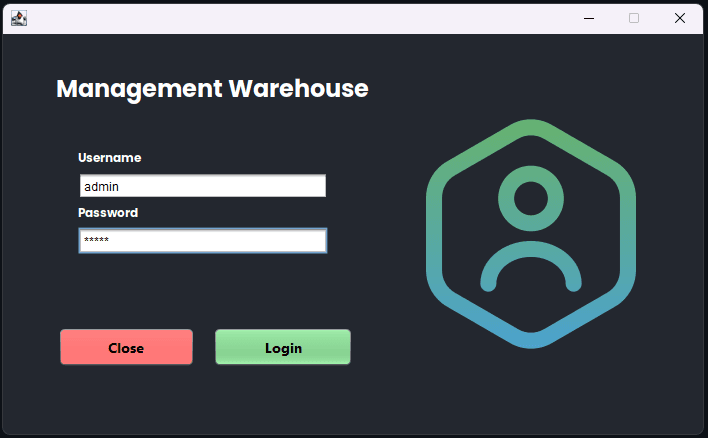Click the "admin" text in the Username field

click(x=101, y=186)
